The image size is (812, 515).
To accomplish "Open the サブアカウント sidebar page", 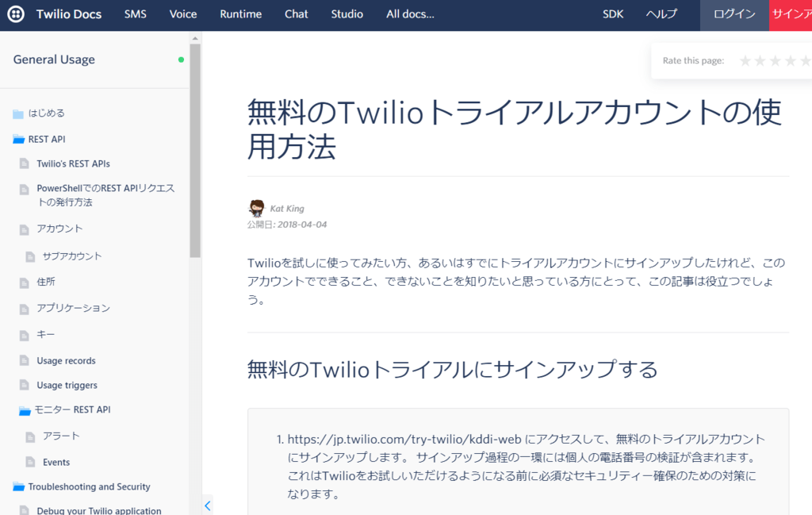I will [72, 256].
